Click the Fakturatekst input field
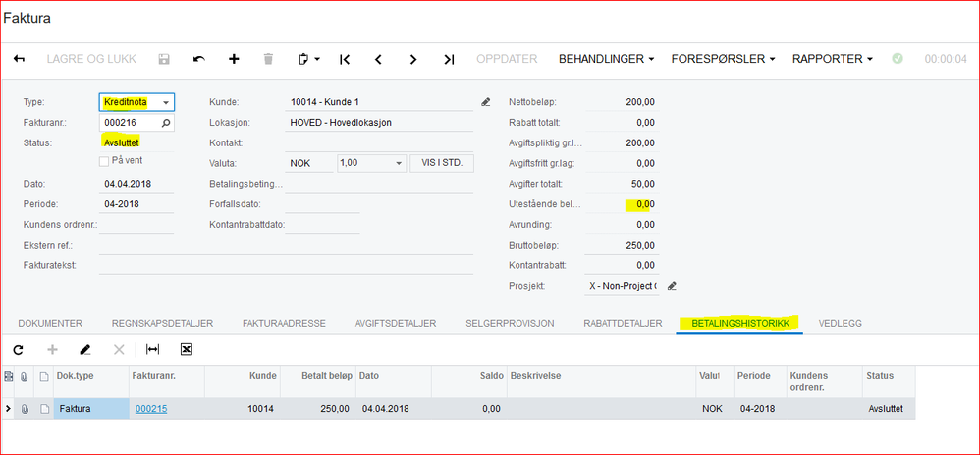The width and height of the screenshot is (980, 455). click(286, 265)
